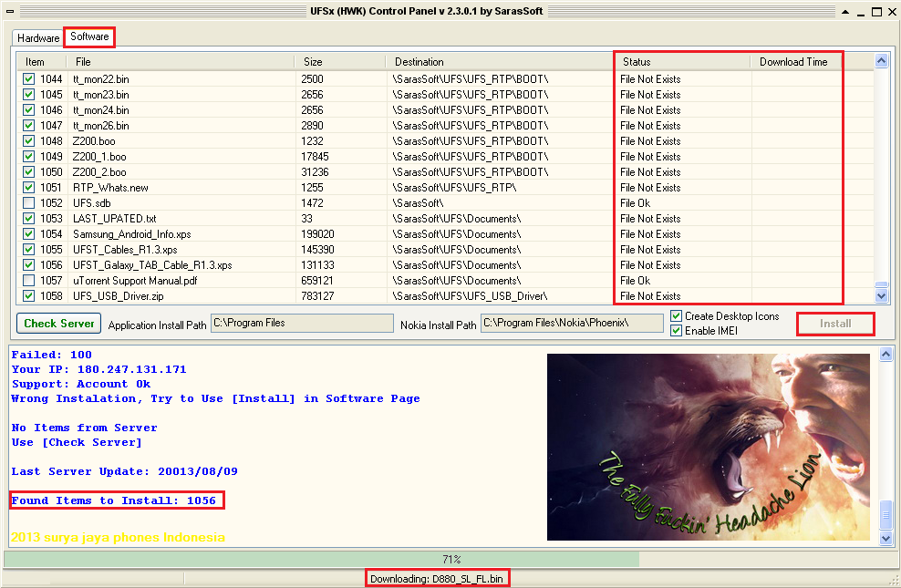
Task: Click File Ok status of UFS.sdb
Action: pyautogui.click(x=635, y=203)
